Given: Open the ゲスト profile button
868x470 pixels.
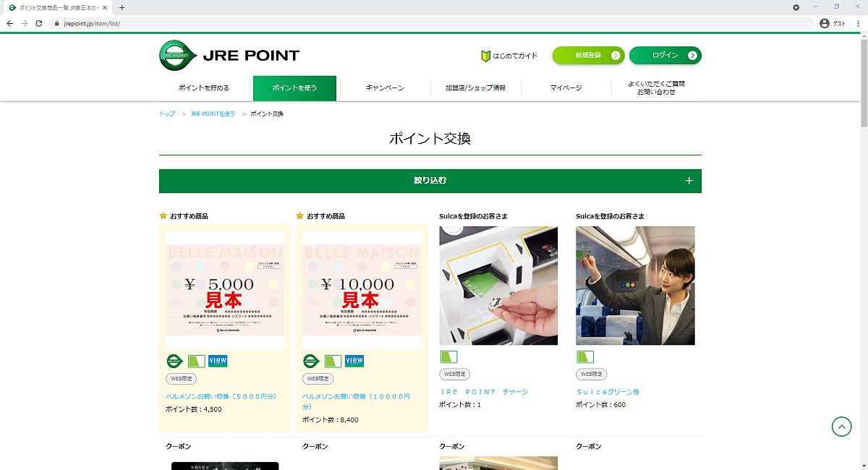Looking at the screenshot, I should click(833, 23).
